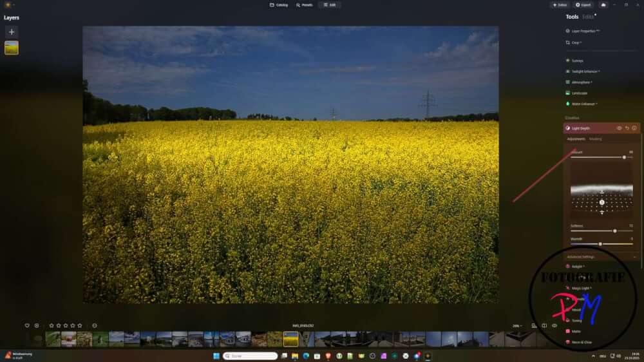This screenshot has width=644, height=362.
Task: Click the Export button
Action: coord(582,5)
